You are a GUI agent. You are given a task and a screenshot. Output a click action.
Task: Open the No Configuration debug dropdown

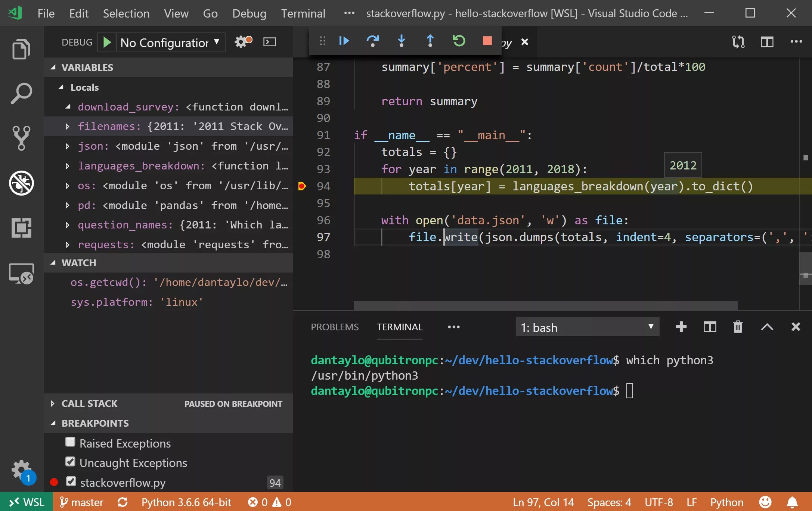click(x=170, y=43)
